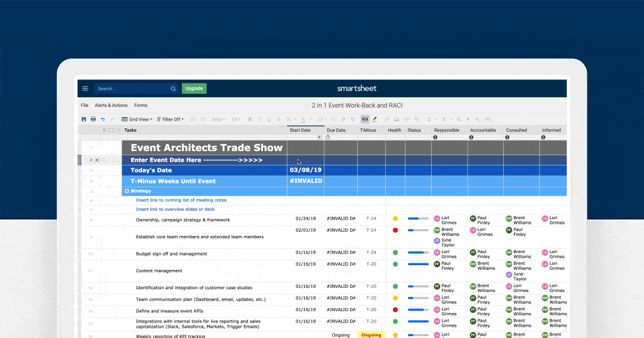Click the Search input field
The height and width of the screenshot is (338, 644).
[131, 88]
